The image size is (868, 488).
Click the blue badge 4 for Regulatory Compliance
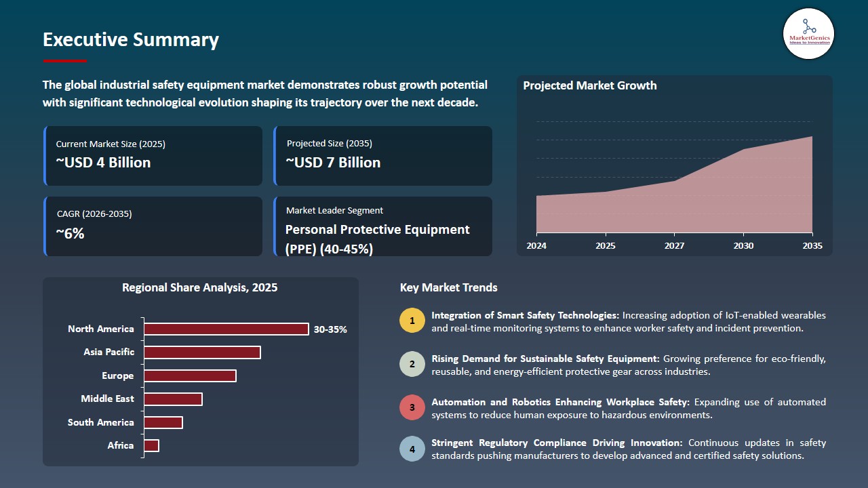coord(412,449)
